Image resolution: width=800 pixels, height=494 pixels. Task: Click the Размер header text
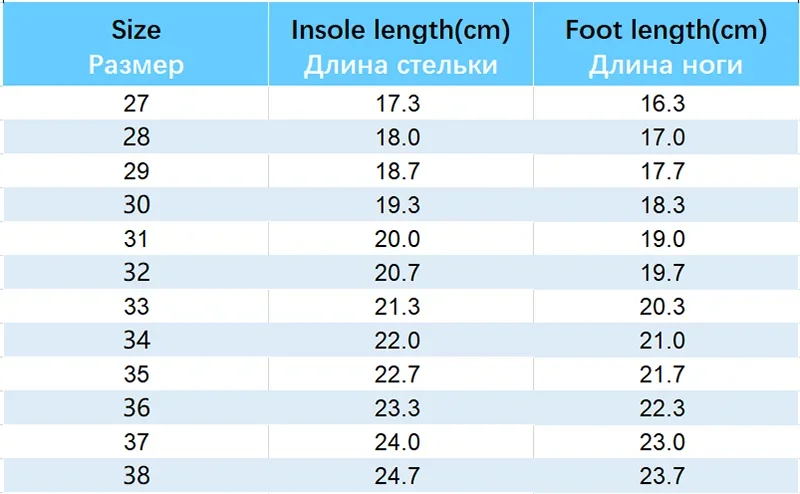coord(136,65)
